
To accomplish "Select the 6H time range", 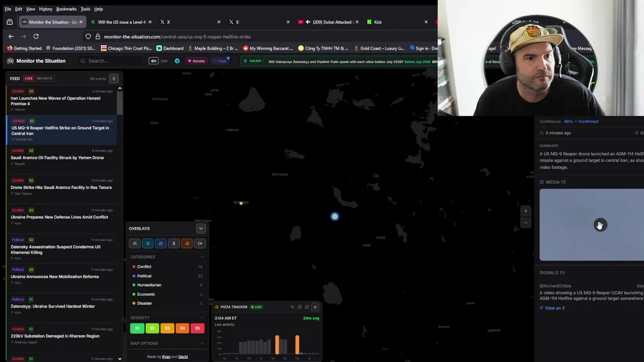I will (153, 61).
